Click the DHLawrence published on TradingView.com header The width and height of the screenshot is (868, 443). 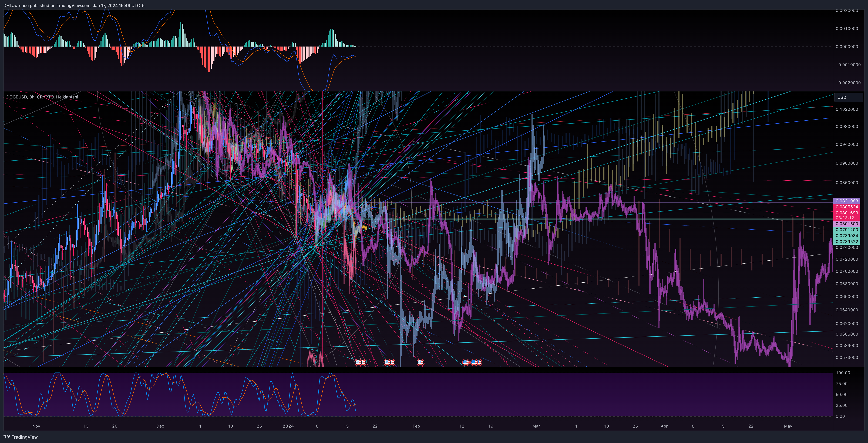click(74, 5)
